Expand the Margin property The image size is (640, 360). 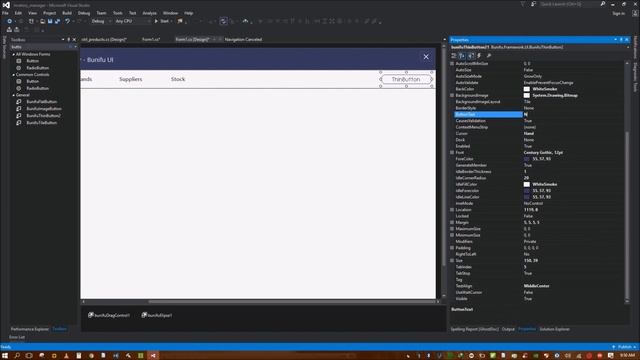pos(452,222)
